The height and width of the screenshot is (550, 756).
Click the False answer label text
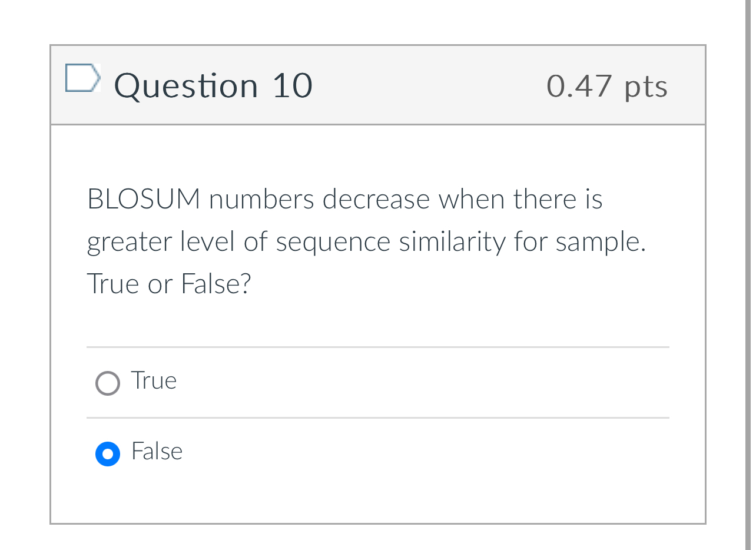[157, 452]
